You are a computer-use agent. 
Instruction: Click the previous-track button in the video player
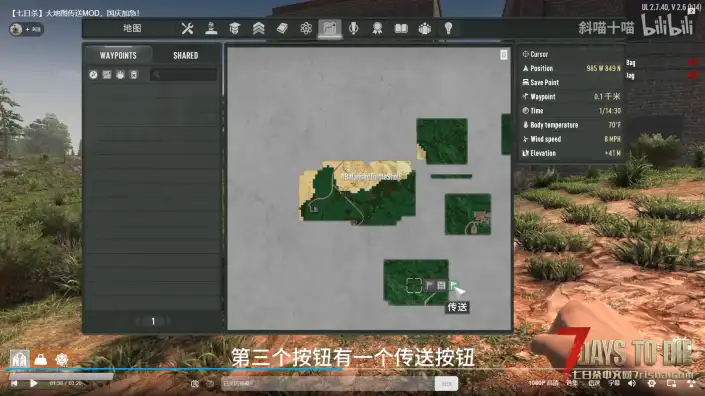[14, 383]
